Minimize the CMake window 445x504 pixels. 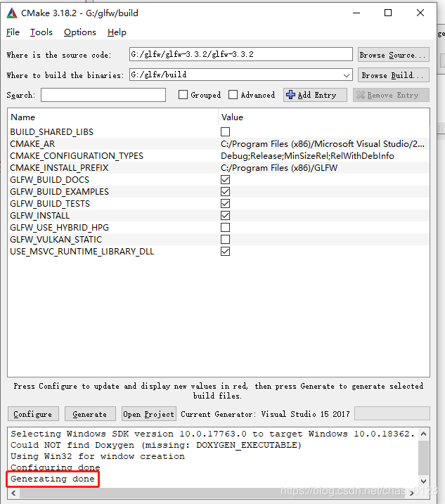click(356, 13)
